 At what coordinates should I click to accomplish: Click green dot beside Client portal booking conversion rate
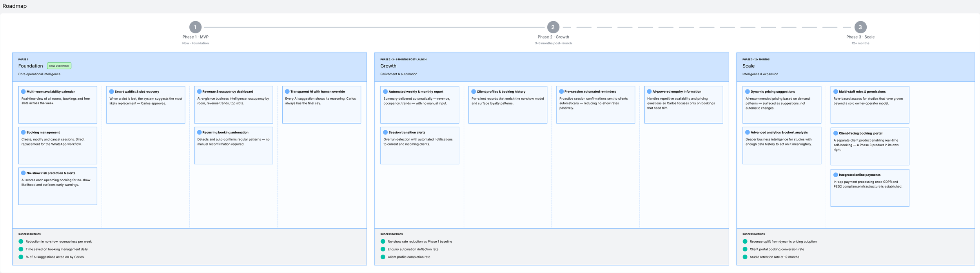(745, 249)
